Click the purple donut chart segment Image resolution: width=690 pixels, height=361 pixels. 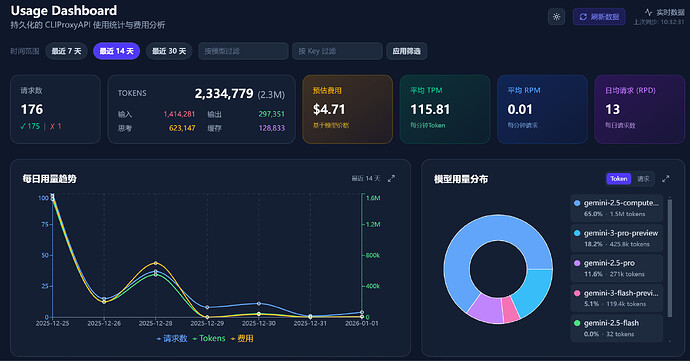(487, 309)
